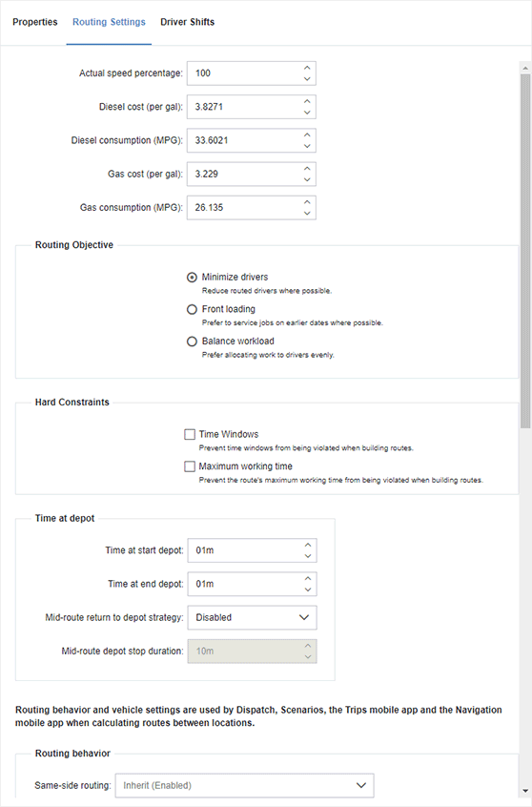Increase Time at start depot up arrow

pyautogui.click(x=308, y=545)
